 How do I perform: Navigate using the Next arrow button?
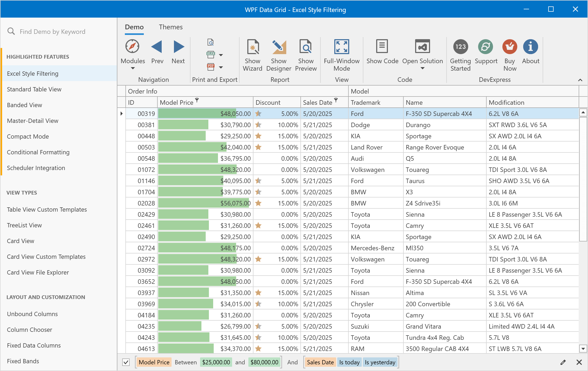[178, 47]
